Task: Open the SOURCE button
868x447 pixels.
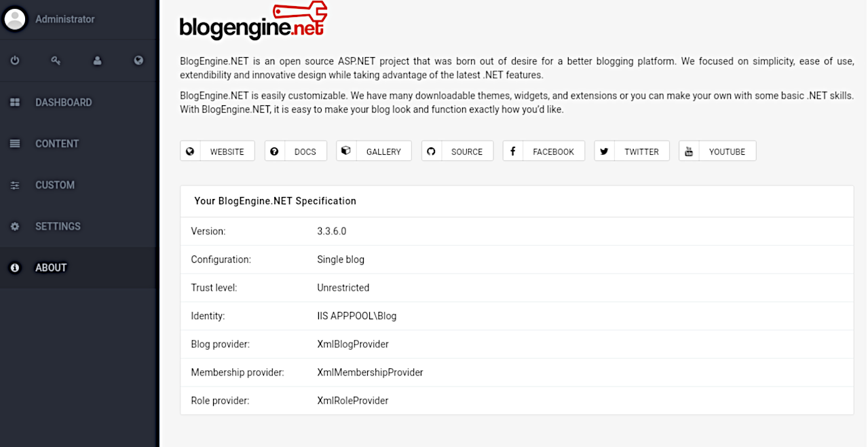Action: [x=457, y=151]
